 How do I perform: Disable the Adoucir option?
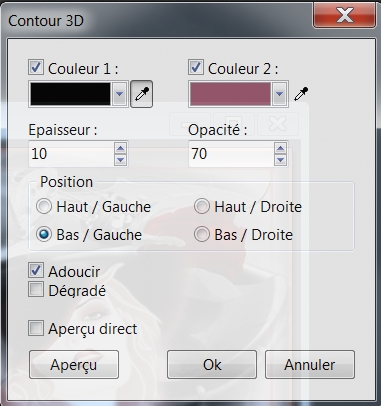point(36,270)
